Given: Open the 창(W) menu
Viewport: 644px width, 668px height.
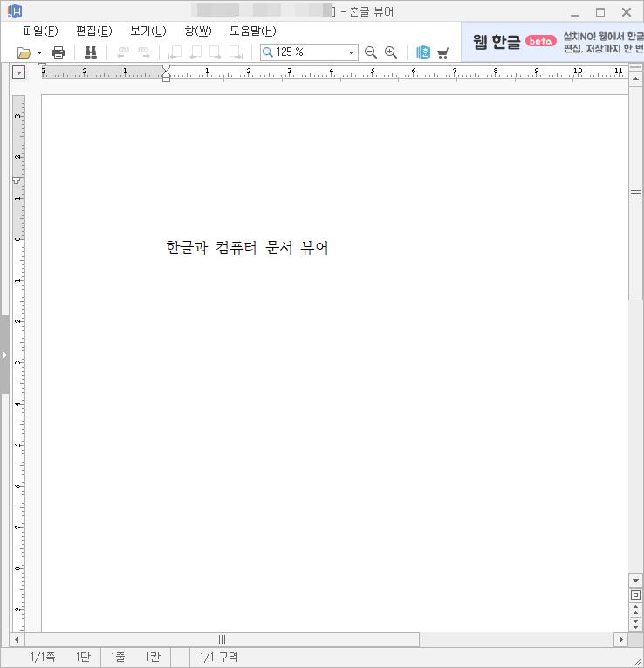Looking at the screenshot, I should pyautogui.click(x=198, y=31).
